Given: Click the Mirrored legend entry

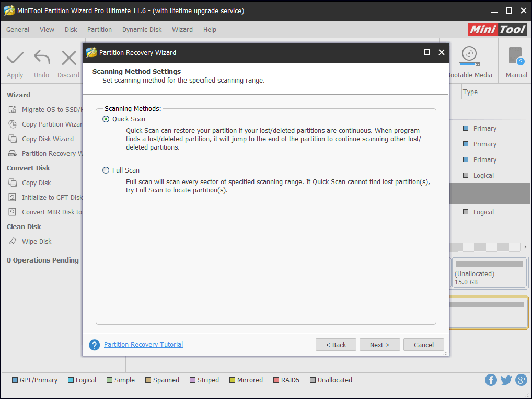Looking at the screenshot, I should (246, 380).
